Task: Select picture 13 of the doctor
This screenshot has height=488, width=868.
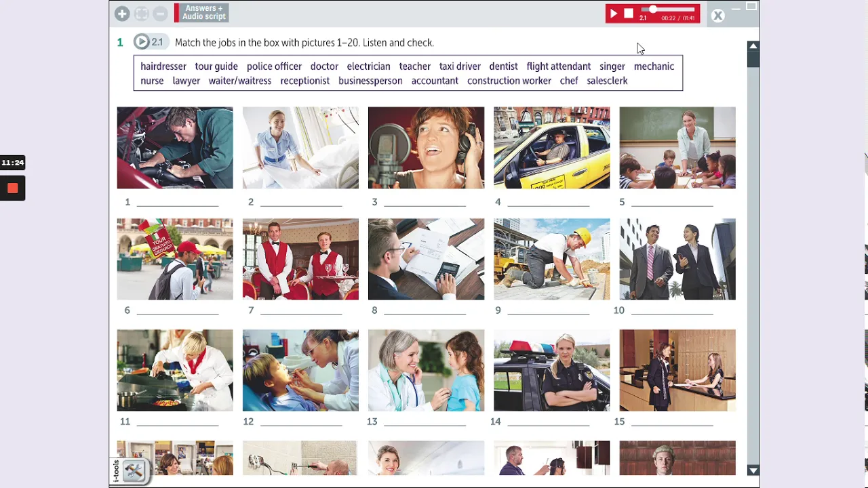Action: coord(426,370)
